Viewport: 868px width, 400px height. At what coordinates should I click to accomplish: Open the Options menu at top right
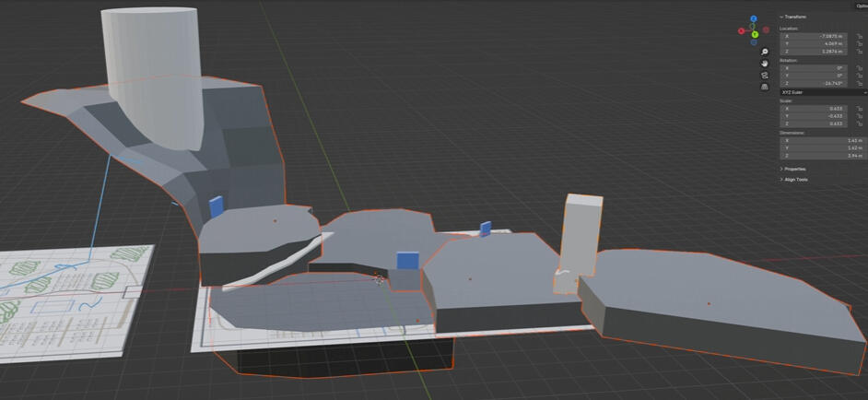[861, 5]
